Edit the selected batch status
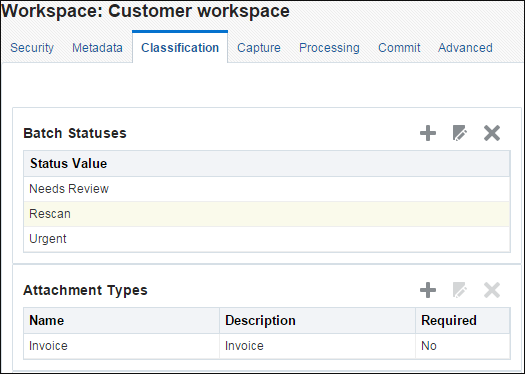 coord(460,133)
